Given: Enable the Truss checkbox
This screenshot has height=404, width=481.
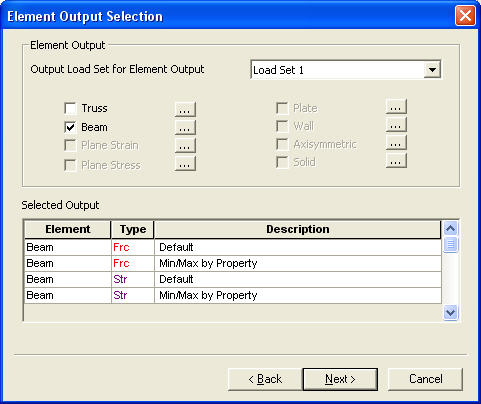Looking at the screenshot, I should point(70,108).
